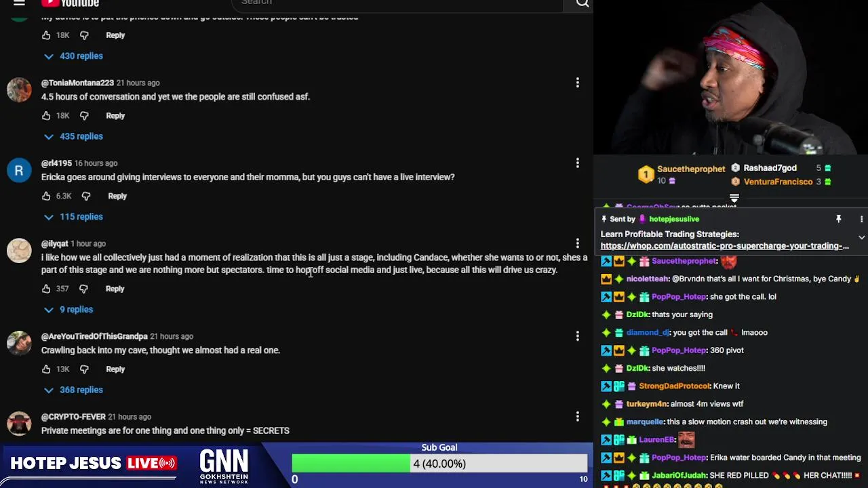Open the whop.com trading strategies link

[x=724, y=246]
